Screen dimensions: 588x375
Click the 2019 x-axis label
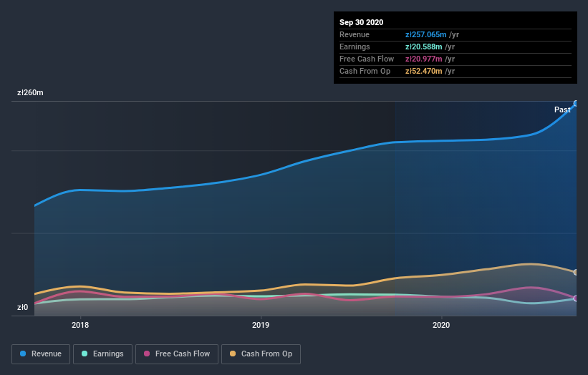click(x=261, y=325)
